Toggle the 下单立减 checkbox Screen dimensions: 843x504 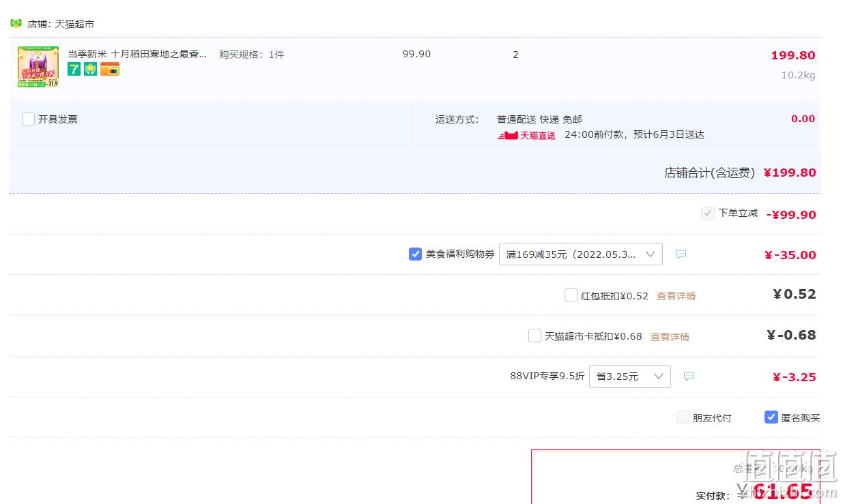coord(707,213)
